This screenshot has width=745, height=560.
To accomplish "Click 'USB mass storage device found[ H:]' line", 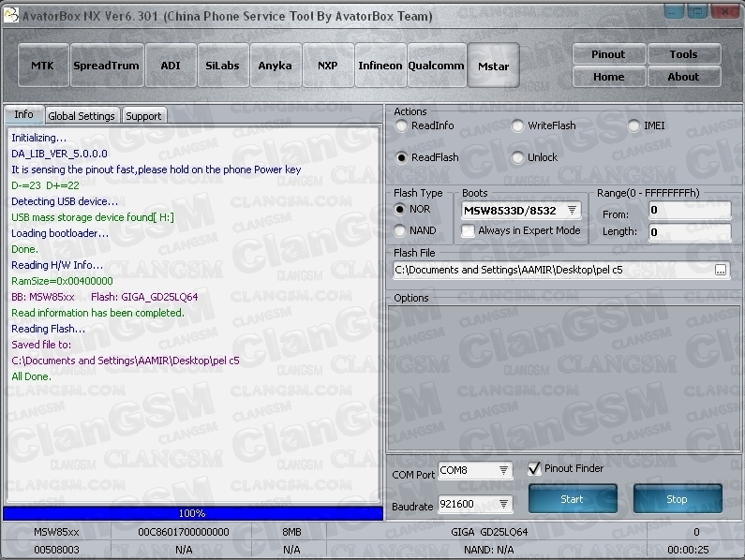I will click(x=93, y=217).
